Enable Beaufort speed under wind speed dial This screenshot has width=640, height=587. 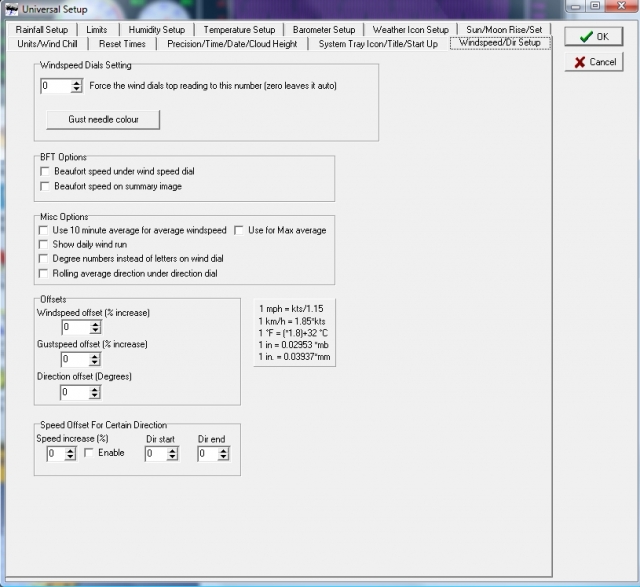(45, 172)
